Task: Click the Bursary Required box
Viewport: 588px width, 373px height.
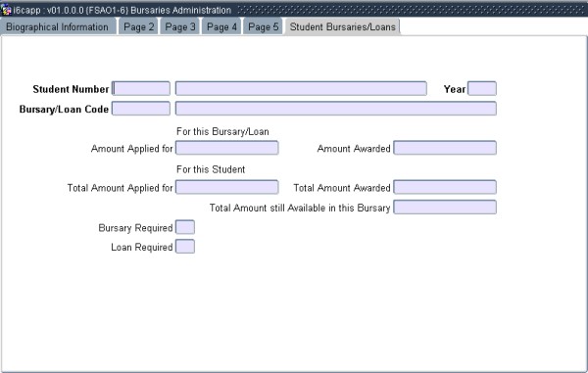Action: [x=185, y=227]
